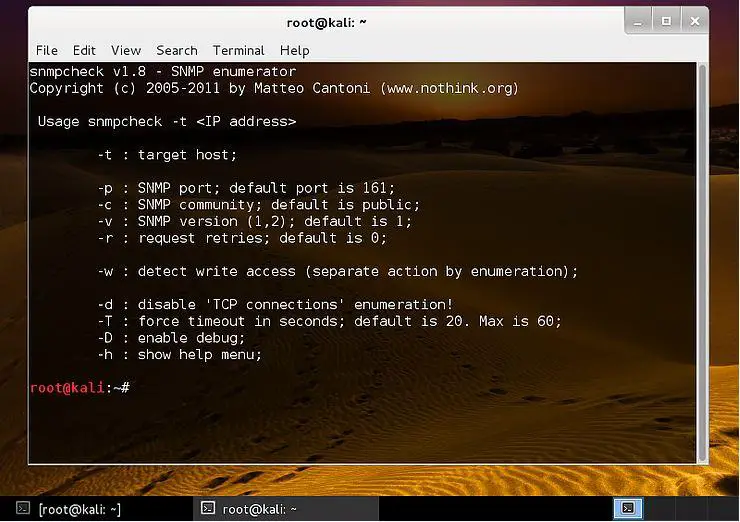Screen dimensions: 740x522
Task: Open the File menu
Action: coord(47,51)
